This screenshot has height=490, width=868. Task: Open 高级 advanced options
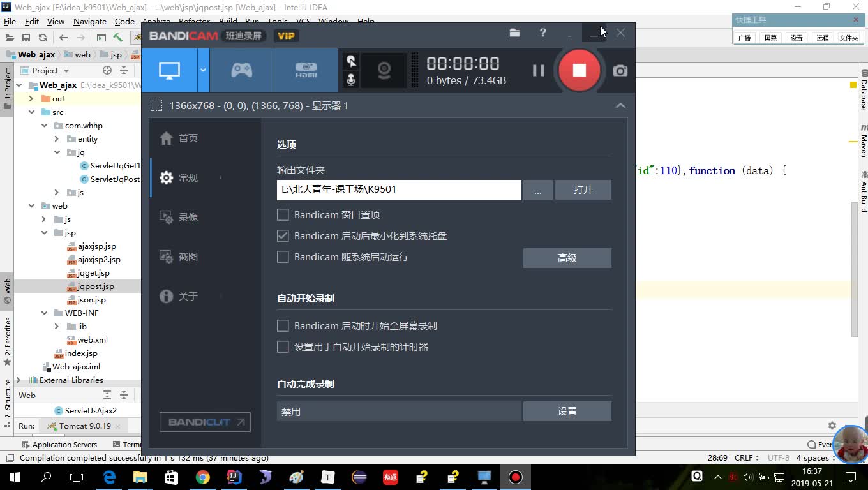click(567, 258)
